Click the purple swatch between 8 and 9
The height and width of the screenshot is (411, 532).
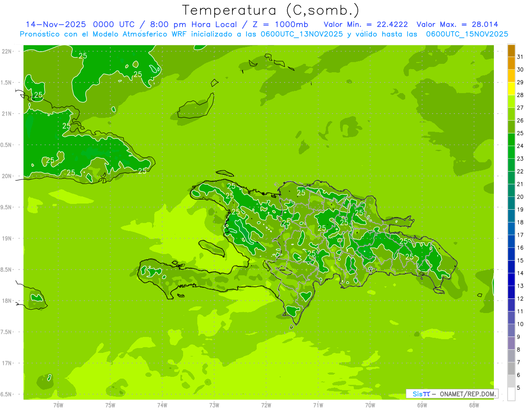[x=511, y=343]
